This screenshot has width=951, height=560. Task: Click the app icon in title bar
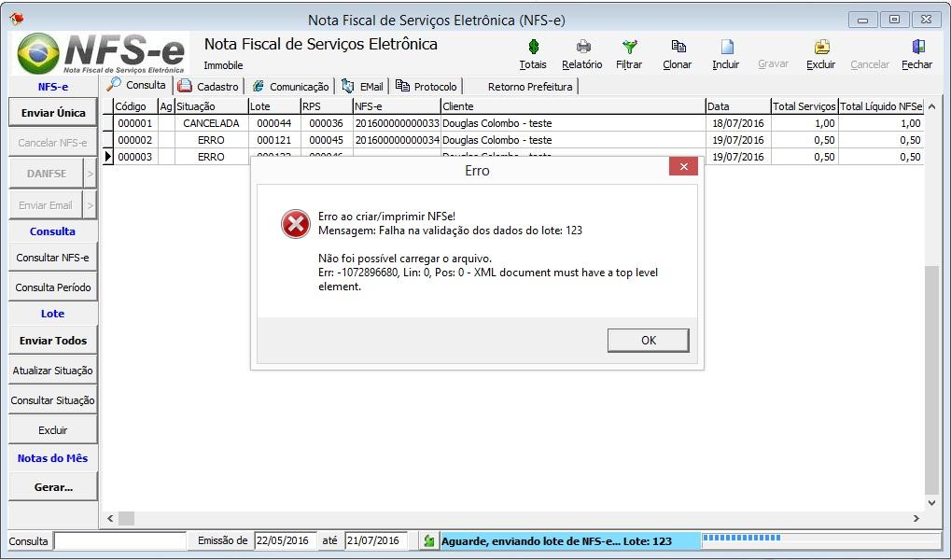[17, 20]
